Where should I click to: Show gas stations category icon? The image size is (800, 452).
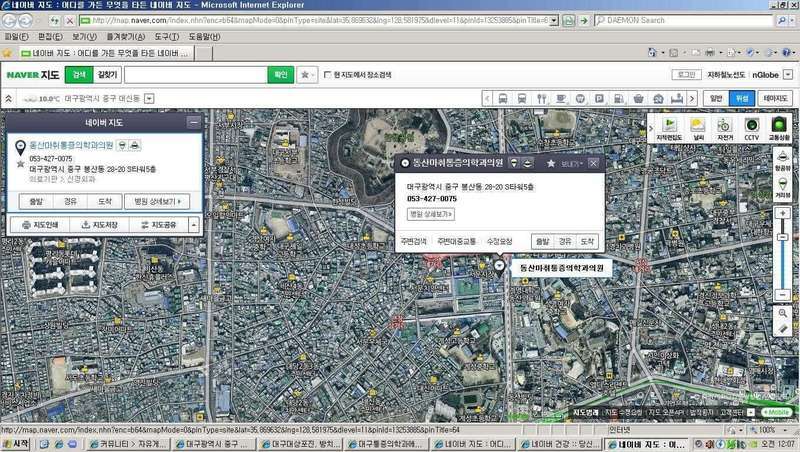(x=619, y=98)
